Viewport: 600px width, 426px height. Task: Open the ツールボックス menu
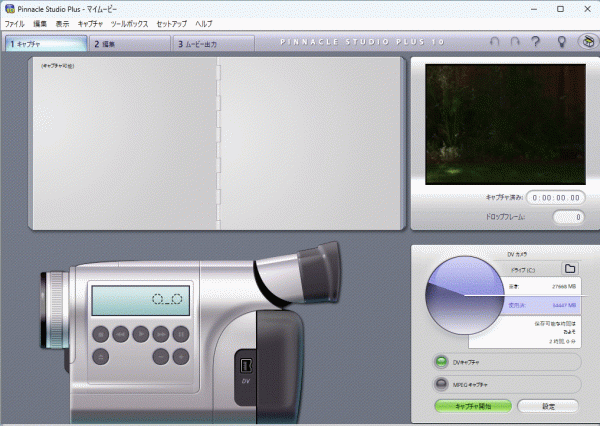[x=129, y=24]
